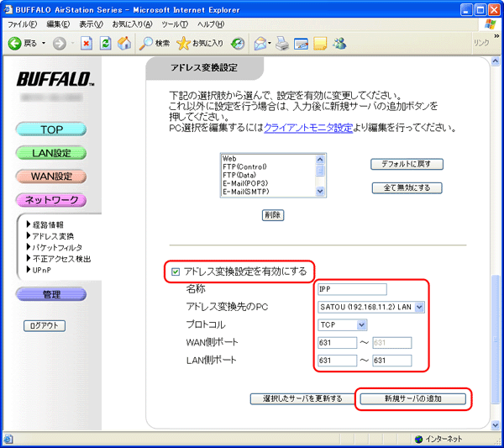Screen dimensions: 504x448
Task: Open ツール(T) menu
Action: pos(175,24)
